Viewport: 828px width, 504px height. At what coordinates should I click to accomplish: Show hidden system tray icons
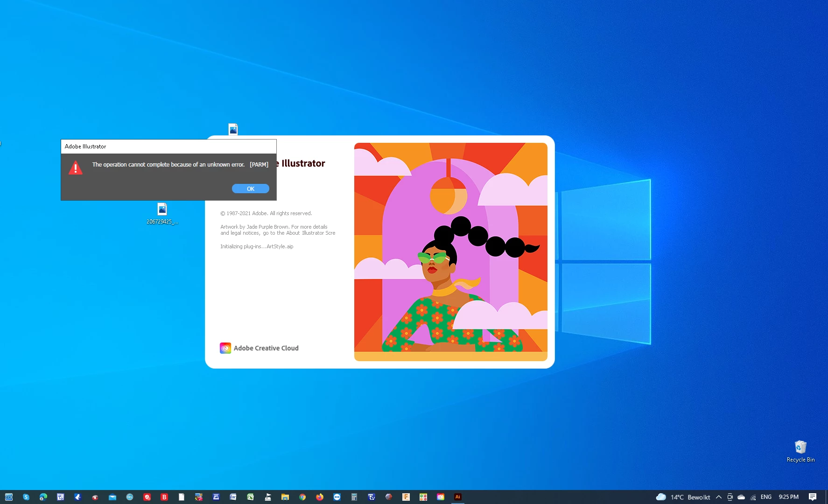[x=719, y=497]
